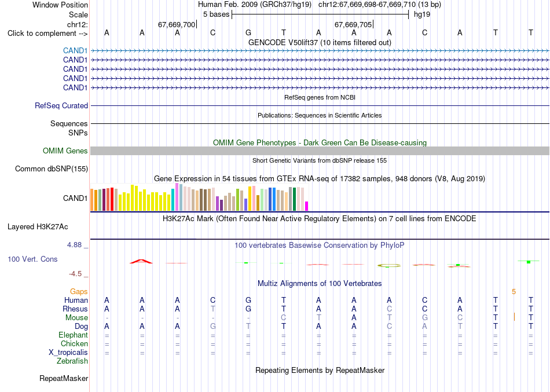This screenshot has height=392, width=550.
Task: Open the GTEx Gene Expression track title
Action: pos(320,178)
